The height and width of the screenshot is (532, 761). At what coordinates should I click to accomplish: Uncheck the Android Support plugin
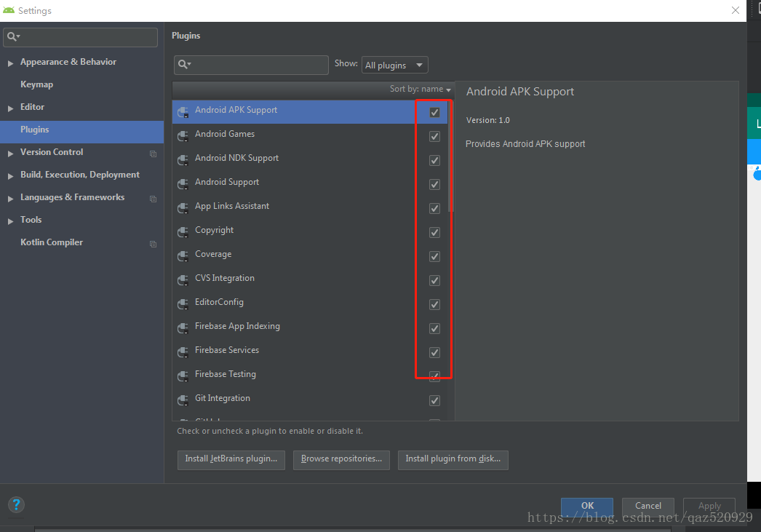(434, 184)
